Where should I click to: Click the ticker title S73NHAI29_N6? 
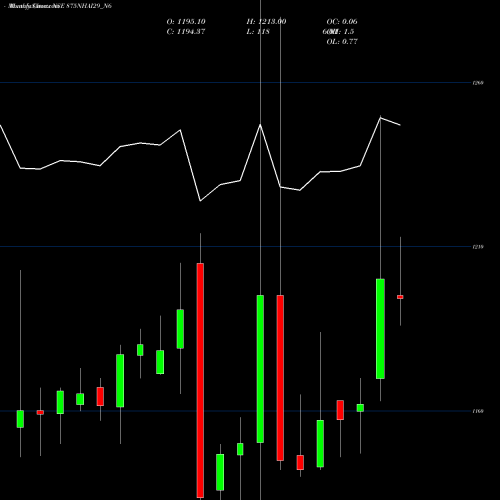point(89,6)
